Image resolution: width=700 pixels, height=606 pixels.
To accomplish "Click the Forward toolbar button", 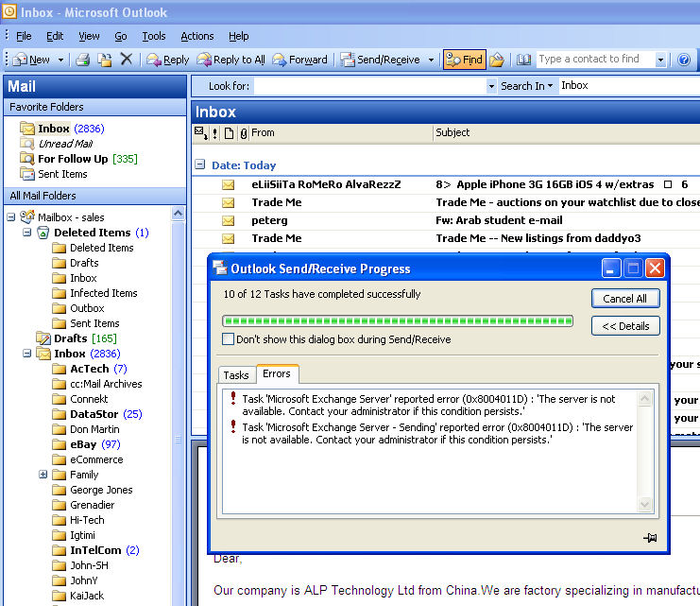I will [299, 60].
